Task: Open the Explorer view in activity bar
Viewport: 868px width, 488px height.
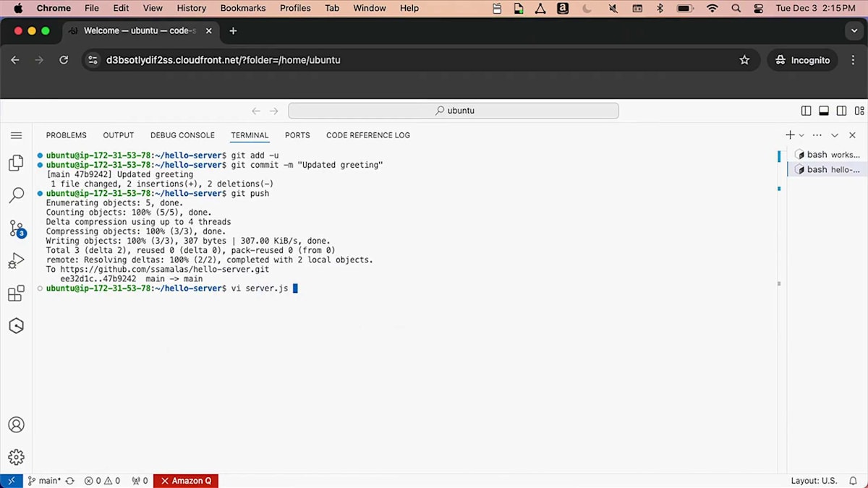Action: coord(16,163)
